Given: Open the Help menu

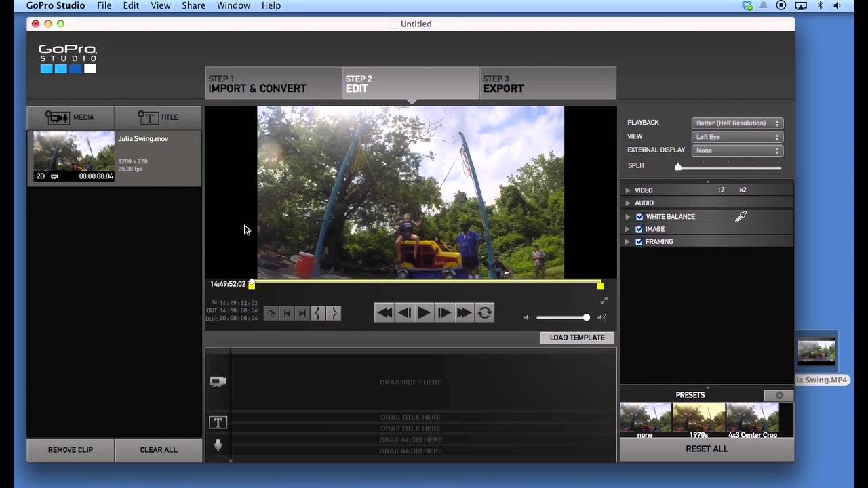Looking at the screenshot, I should tap(271, 5).
